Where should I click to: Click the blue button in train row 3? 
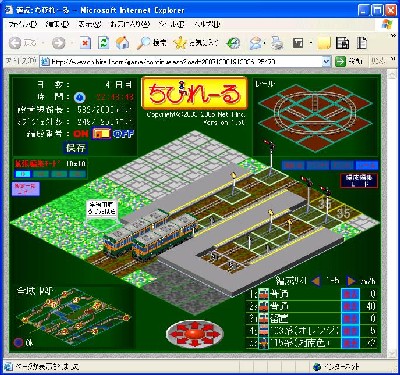point(350,318)
